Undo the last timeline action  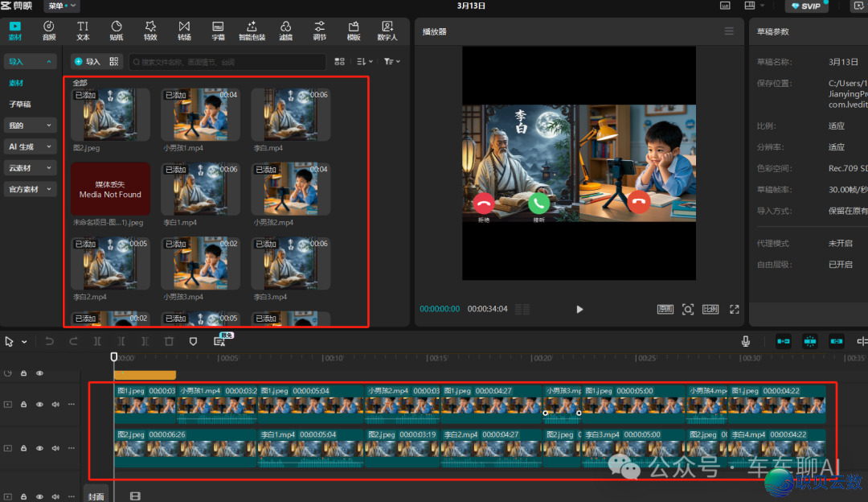pyautogui.click(x=49, y=341)
